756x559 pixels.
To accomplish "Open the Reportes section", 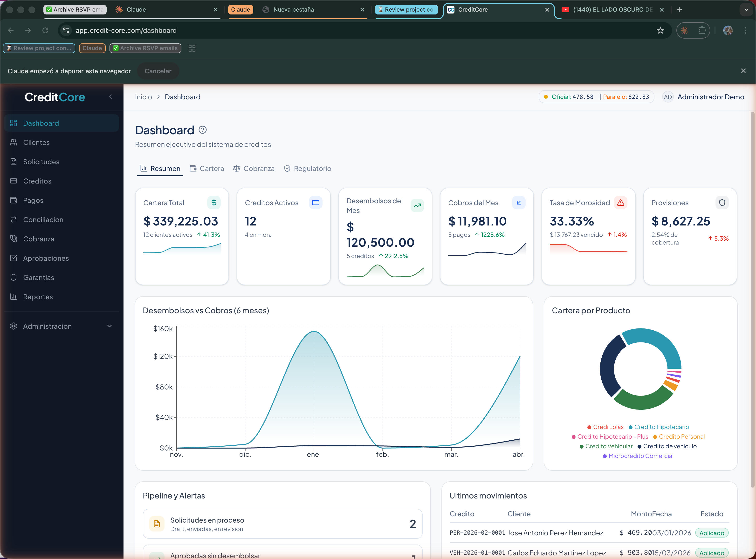I will point(38,296).
